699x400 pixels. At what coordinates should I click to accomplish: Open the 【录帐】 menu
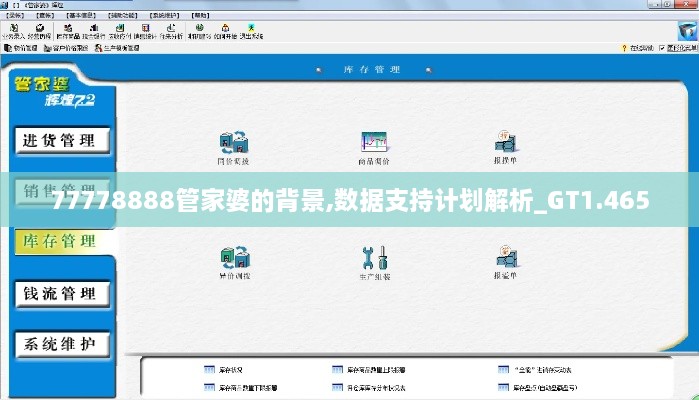click(x=15, y=16)
